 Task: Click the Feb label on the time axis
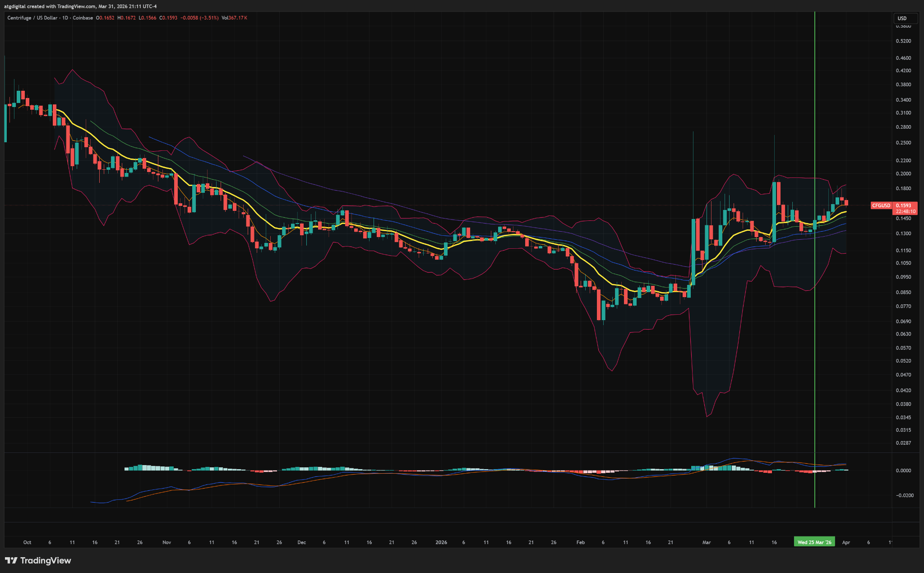580,542
